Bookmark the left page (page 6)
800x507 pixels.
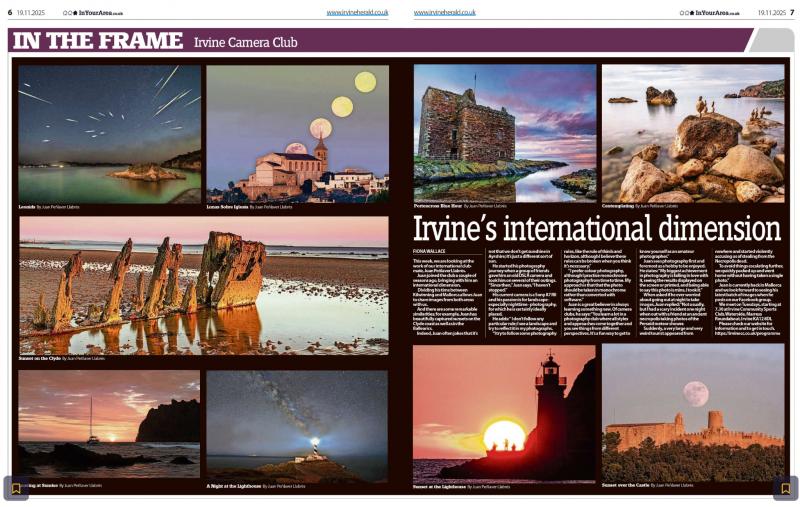coord(15,488)
